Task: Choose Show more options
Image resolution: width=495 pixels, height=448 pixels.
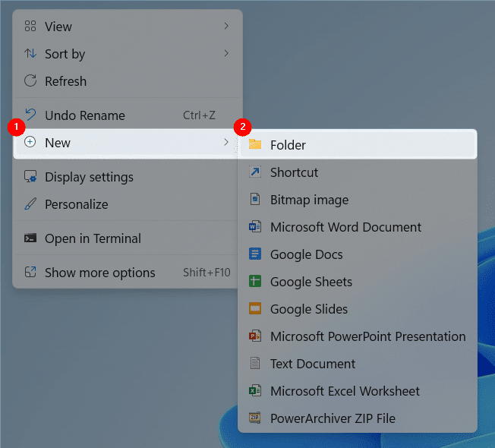Action: 125,273
